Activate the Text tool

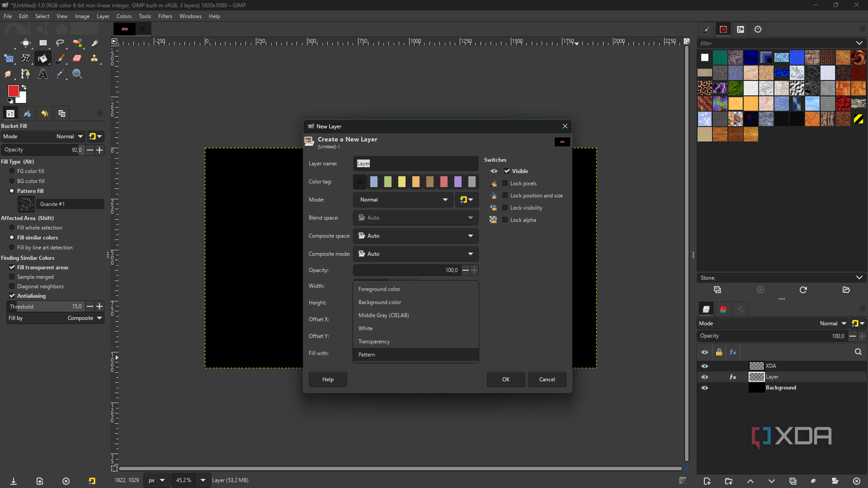click(x=43, y=74)
